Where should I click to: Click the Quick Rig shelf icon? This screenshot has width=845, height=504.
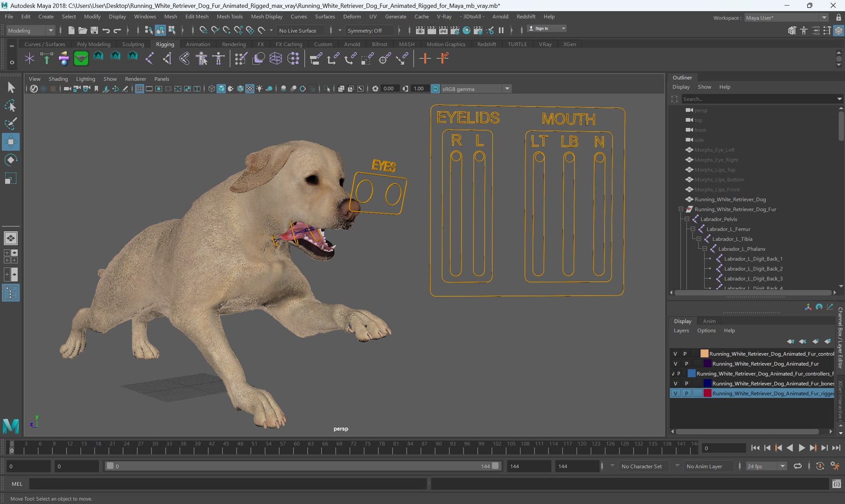point(201,58)
